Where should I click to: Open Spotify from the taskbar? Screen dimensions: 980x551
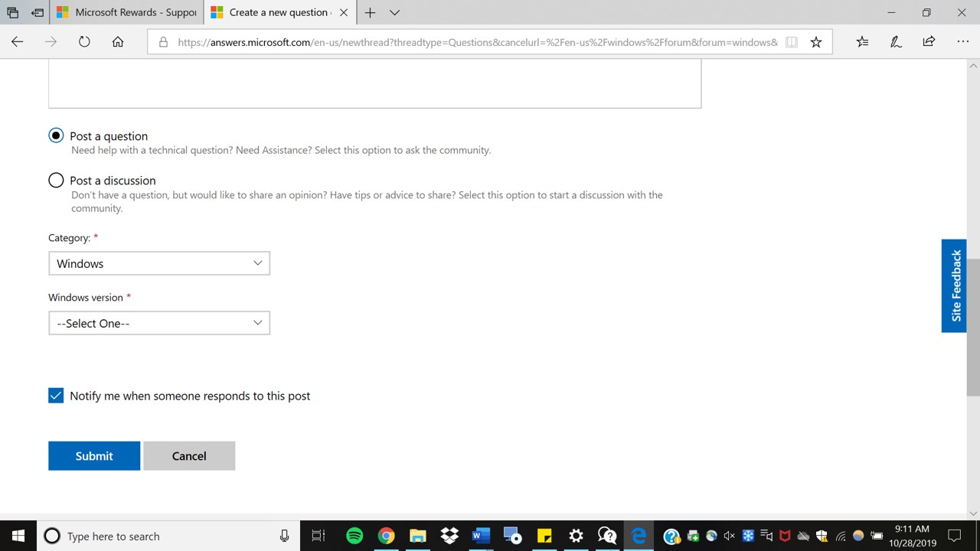tap(354, 536)
